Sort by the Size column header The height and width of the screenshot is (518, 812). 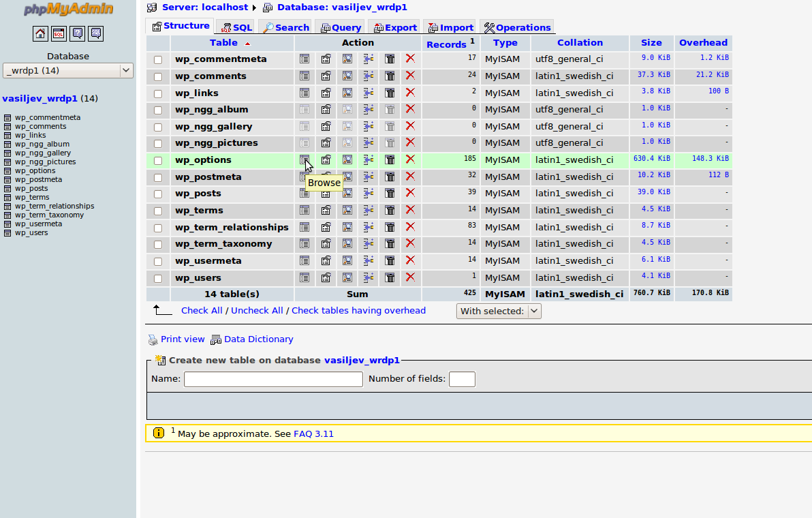tap(651, 42)
